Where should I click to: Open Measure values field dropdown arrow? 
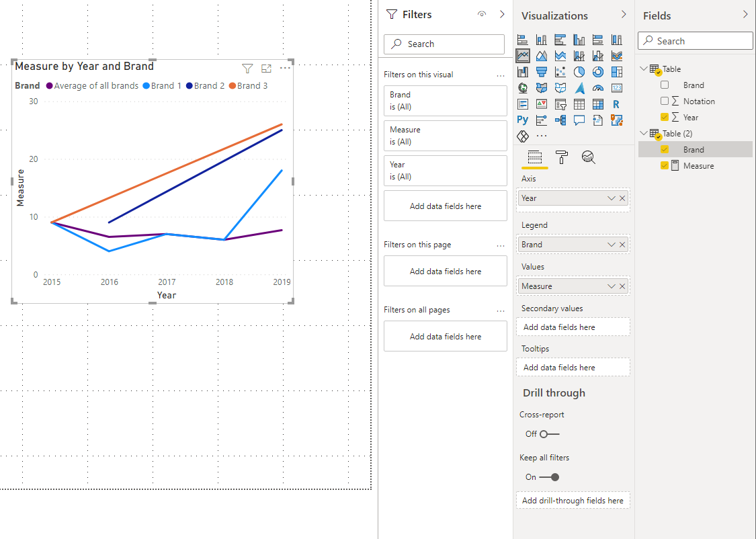(612, 286)
